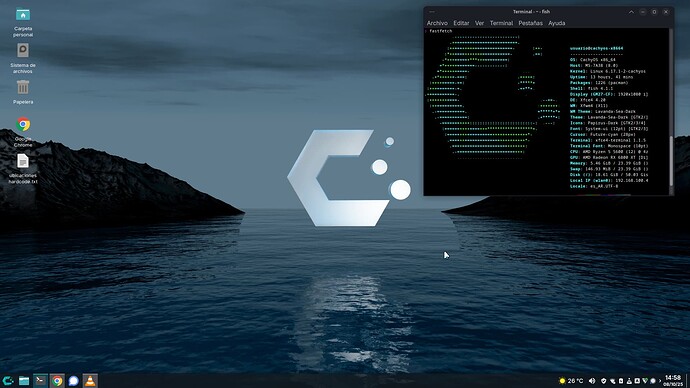Open the Carpeta personal desktop icon
690x388 pixels.
(23, 22)
